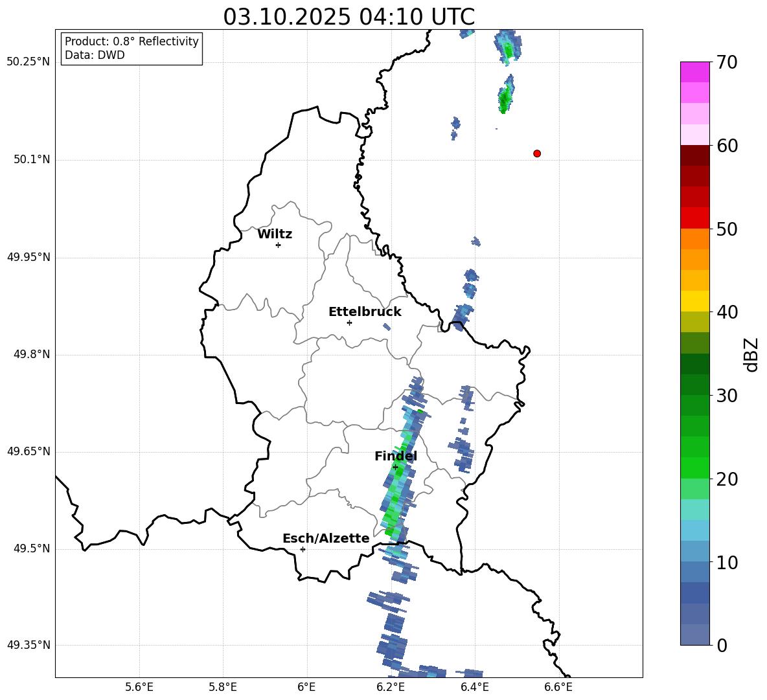Click the dBZ colorbar label
Screen dimensions: 767x700
click(752, 354)
